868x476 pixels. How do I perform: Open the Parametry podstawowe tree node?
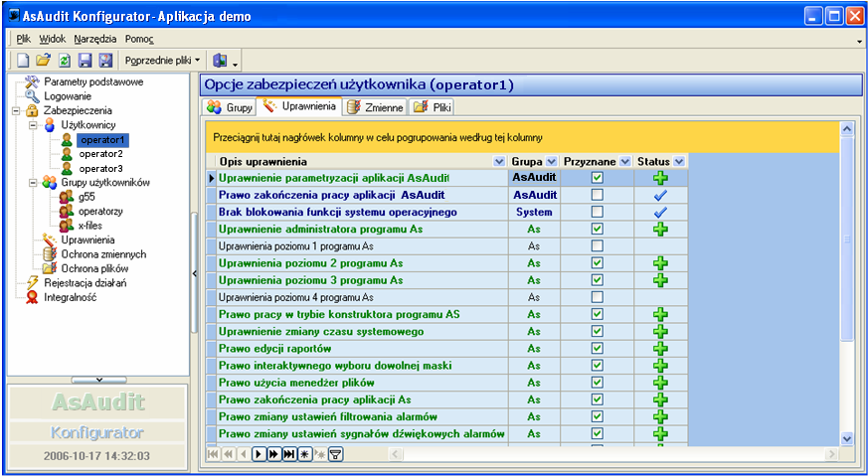93,81
